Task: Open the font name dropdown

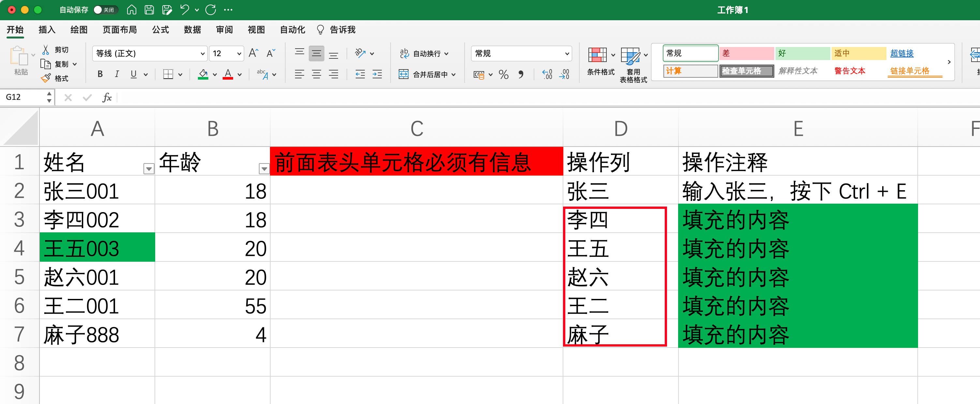Action: 202,54
